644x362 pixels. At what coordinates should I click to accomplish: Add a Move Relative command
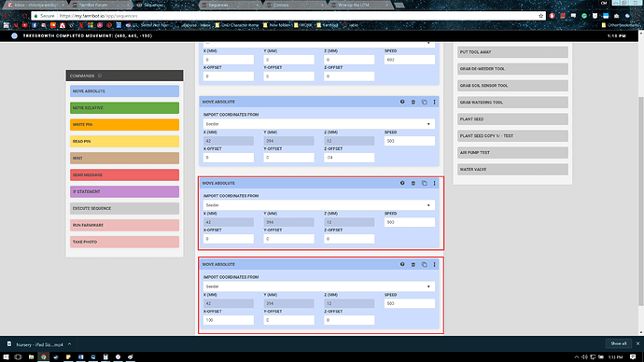pyautogui.click(x=124, y=108)
